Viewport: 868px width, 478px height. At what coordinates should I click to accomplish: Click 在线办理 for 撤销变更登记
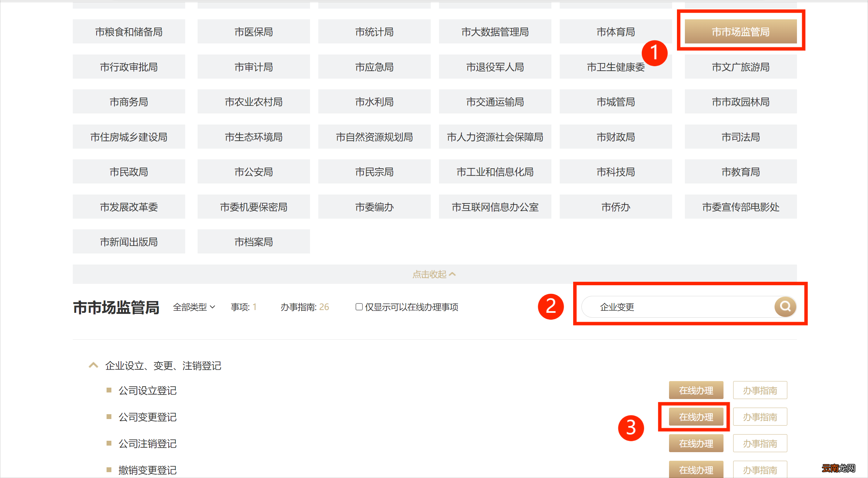(696, 469)
